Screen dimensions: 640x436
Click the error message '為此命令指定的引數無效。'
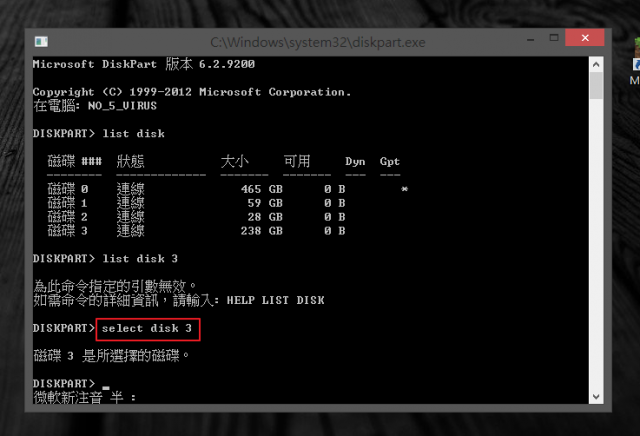[x=115, y=286]
